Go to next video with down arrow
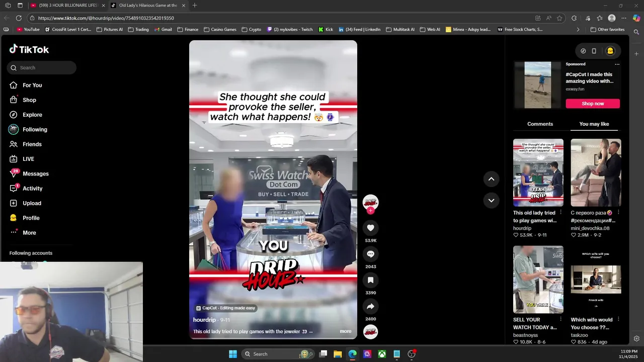Viewport: 644px width, 362px height. pyautogui.click(x=491, y=200)
